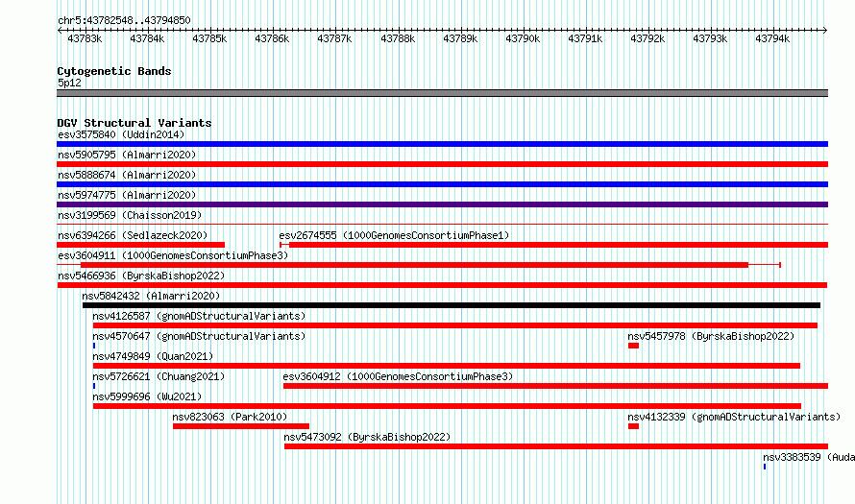Open nsv3199569 (Chaisson2019) variant label
The width and height of the screenshot is (855, 504).
(x=130, y=215)
